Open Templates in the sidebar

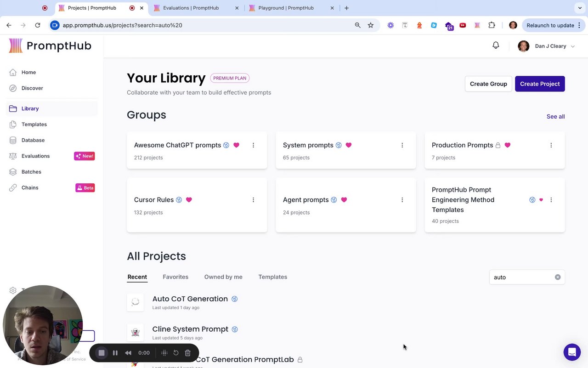coord(34,125)
